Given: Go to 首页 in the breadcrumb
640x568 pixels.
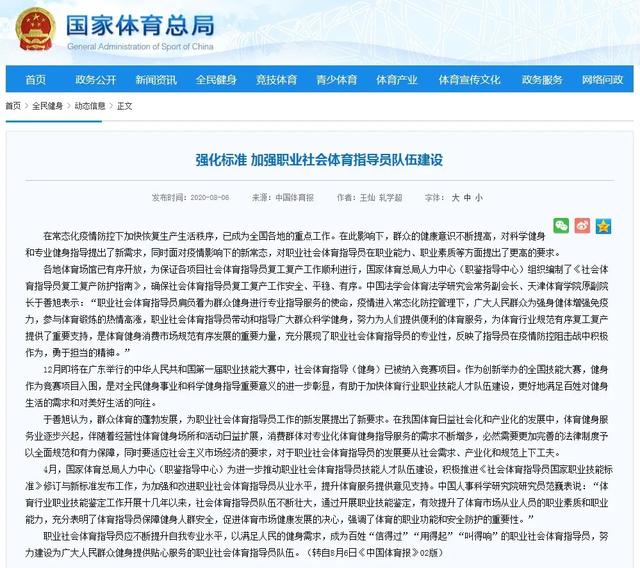Looking at the screenshot, I should tap(13, 106).
